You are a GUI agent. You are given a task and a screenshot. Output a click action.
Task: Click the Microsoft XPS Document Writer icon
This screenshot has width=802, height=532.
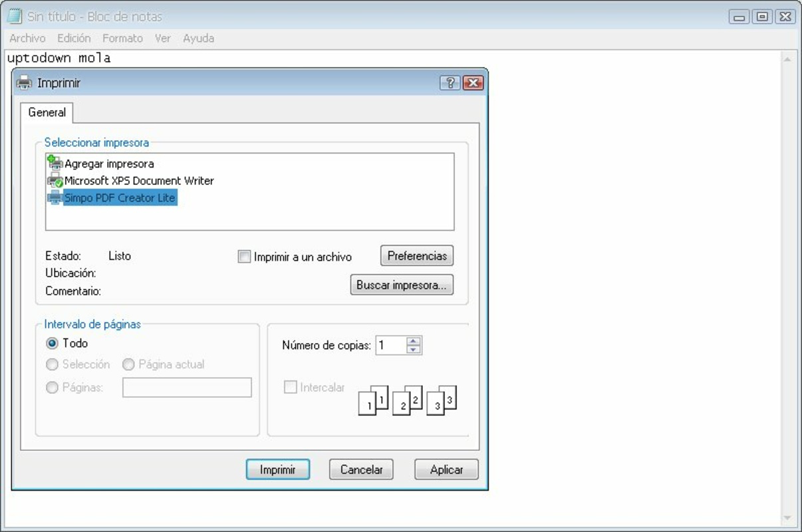(x=55, y=180)
